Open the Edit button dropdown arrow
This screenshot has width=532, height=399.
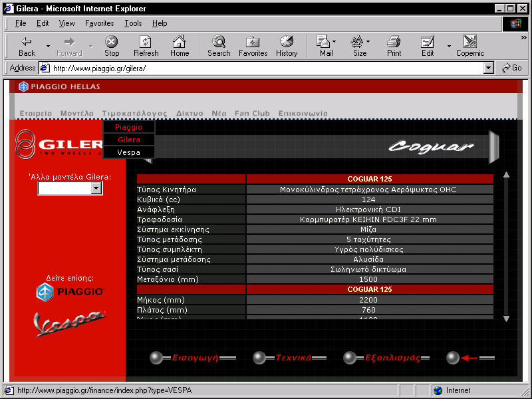coord(450,46)
